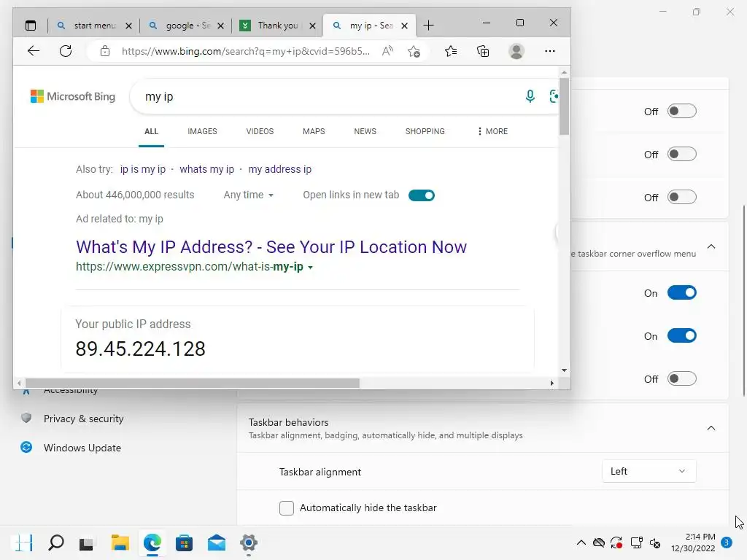Open Windows Update in Settings
The image size is (747, 560).
[x=82, y=448]
